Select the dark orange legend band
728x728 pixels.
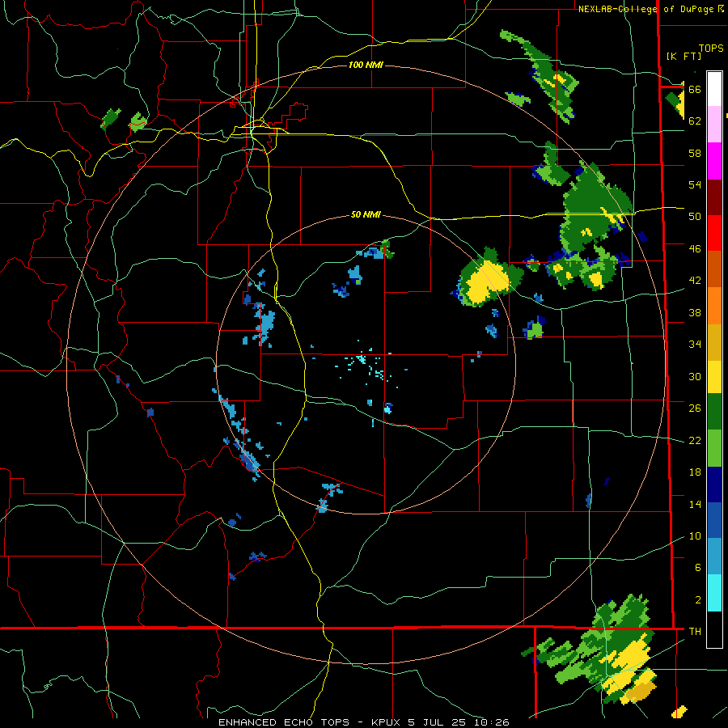tap(714, 269)
